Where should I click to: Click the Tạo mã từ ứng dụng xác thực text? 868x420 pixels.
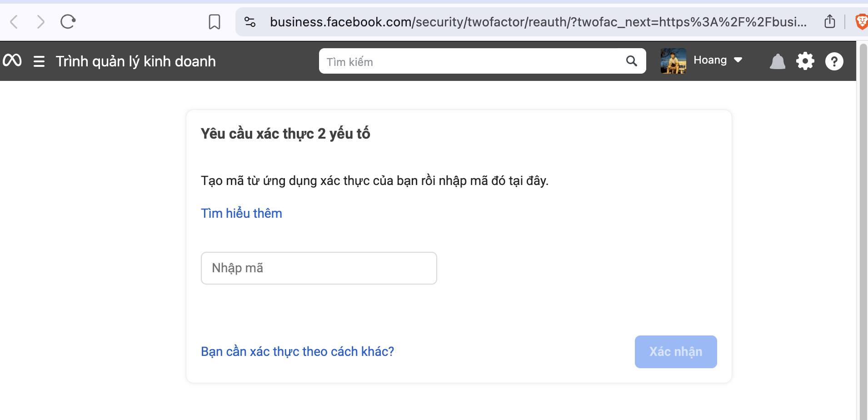coord(375,180)
